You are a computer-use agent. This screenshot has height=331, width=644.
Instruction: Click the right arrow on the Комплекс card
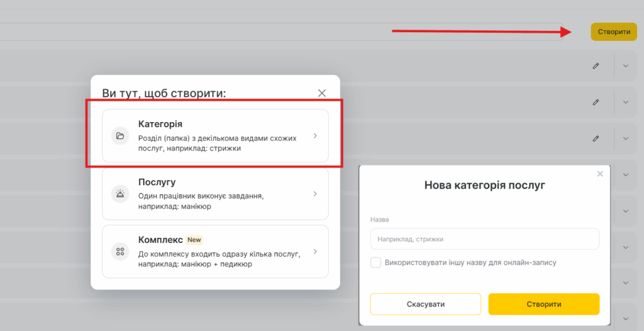tap(315, 252)
